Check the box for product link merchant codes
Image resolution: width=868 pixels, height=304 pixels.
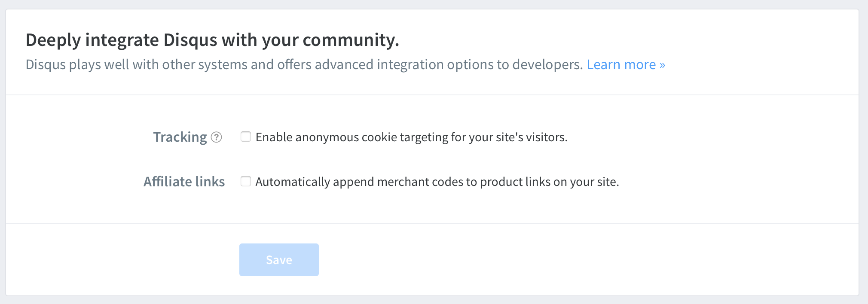246,182
